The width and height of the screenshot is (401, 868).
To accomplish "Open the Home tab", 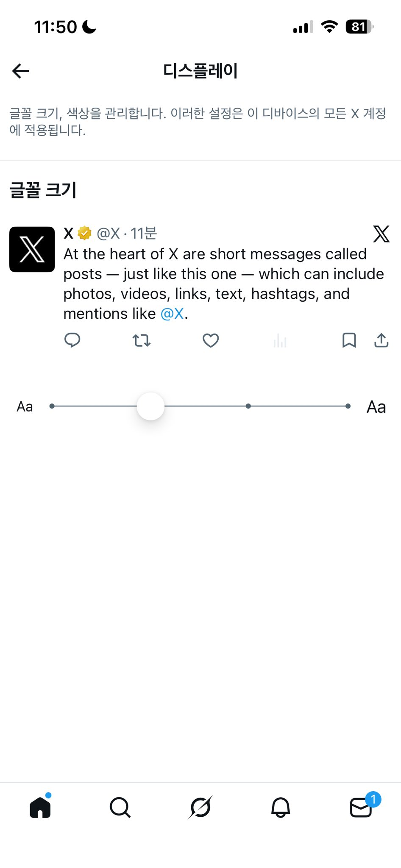I will pyautogui.click(x=40, y=807).
